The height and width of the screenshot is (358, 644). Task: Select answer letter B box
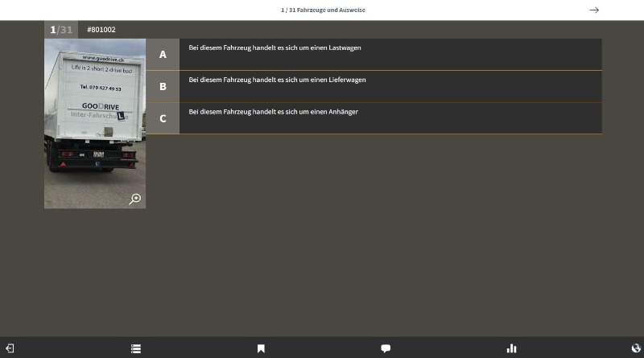click(163, 86)
